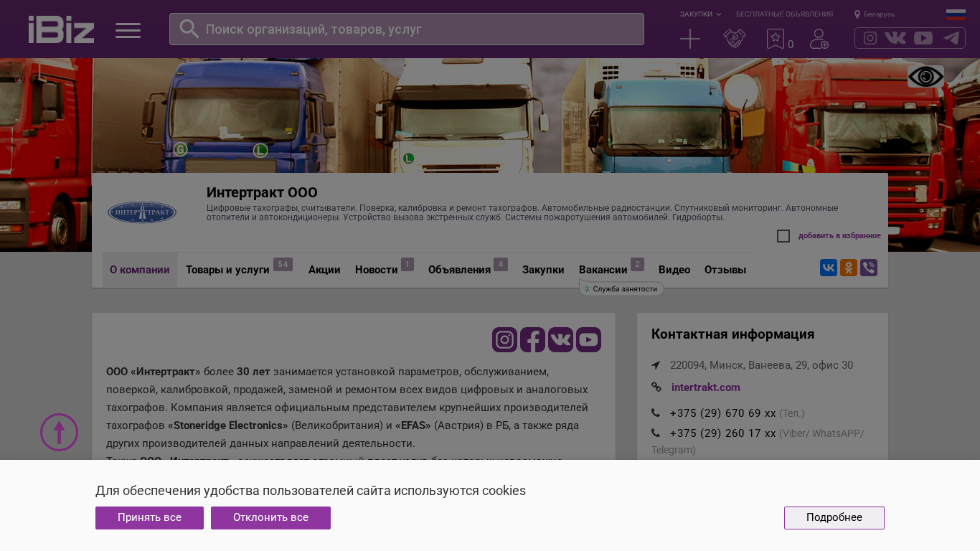980x551 pixels.
Task: Open the hamburger main menu
Action: (128, 30)
